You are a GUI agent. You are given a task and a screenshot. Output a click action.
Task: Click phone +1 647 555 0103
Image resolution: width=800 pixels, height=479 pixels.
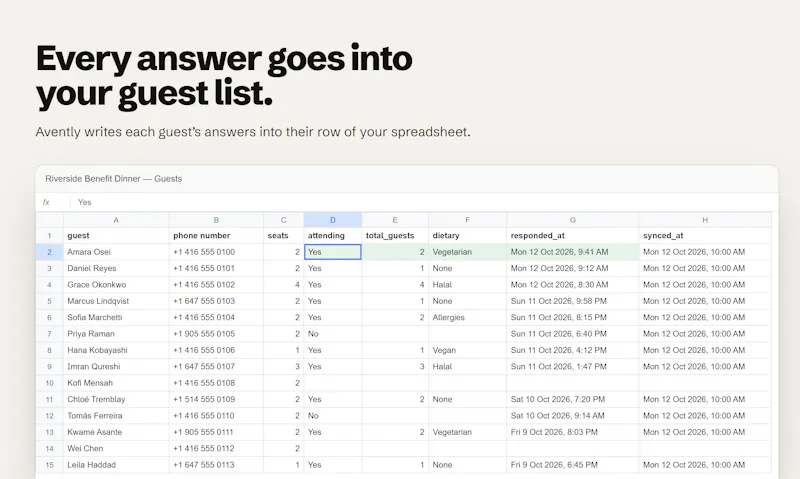pyautogui.click(x=216, y=301)
